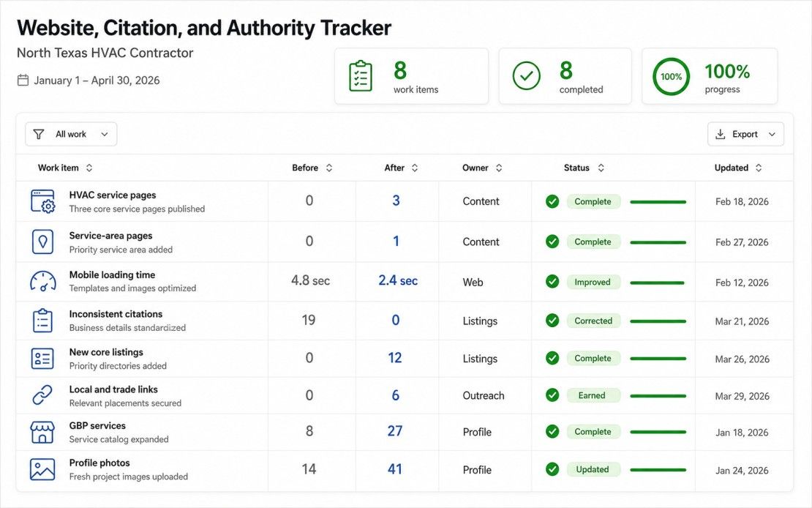Click the After value 41

click(394, 469)
